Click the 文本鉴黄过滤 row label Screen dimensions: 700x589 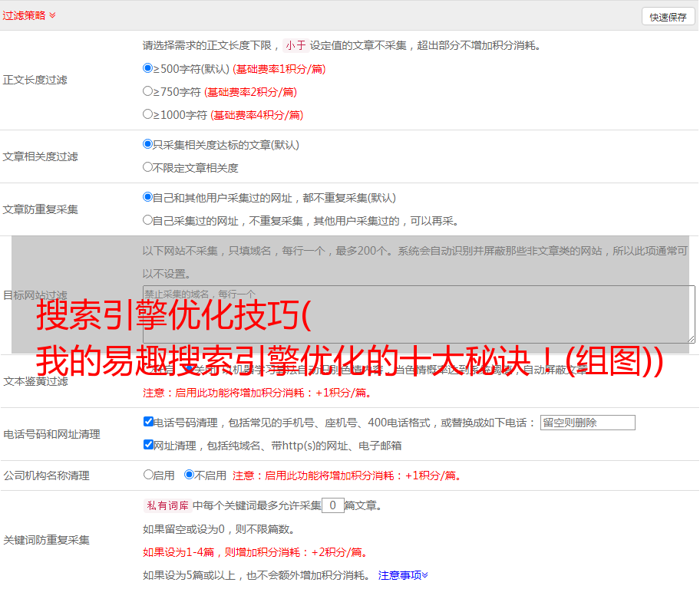click(x=36, y=381)
